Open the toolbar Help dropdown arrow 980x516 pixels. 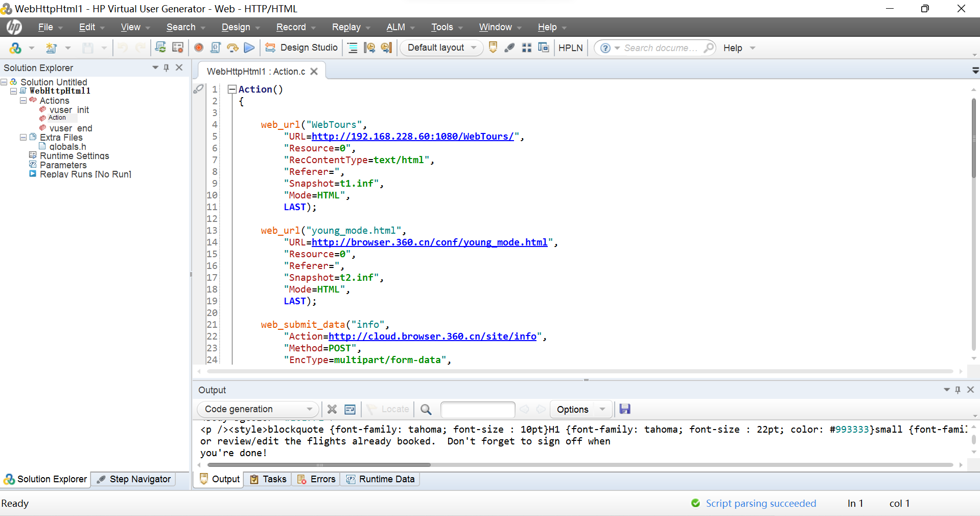click(x=753, y=48)
